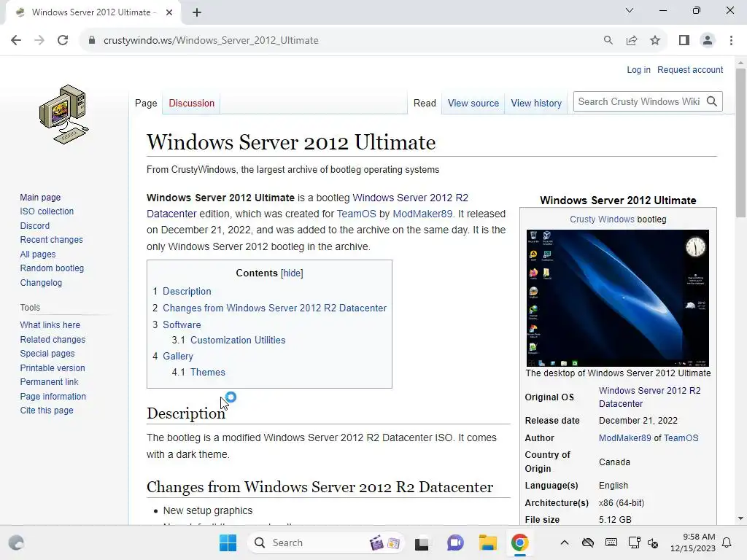Open Discord sidebar link
The height and width of the screenshot is (560, 747).
pos(34,226)
